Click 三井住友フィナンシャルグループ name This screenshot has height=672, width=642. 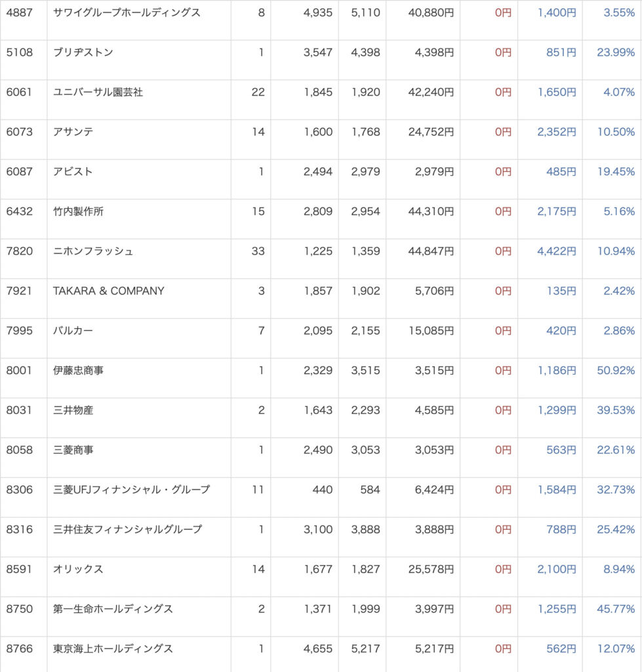point(128,530)
